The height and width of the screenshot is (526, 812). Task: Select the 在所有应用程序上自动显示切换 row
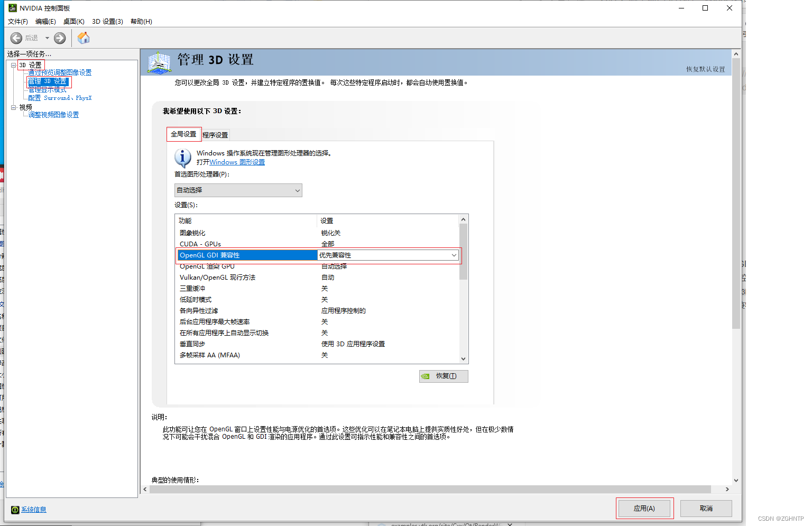317,333
